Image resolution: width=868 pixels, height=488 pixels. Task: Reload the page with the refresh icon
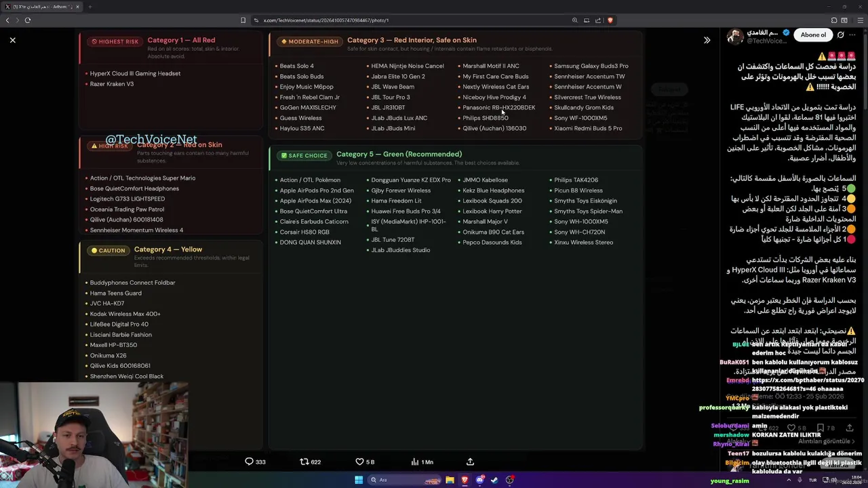(x=28, y=20)
